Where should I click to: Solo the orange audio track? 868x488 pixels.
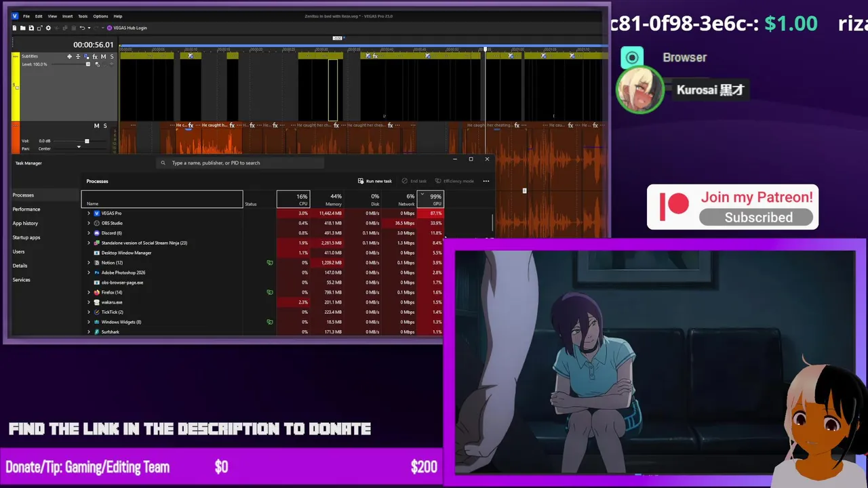click(x=104, y=125)
